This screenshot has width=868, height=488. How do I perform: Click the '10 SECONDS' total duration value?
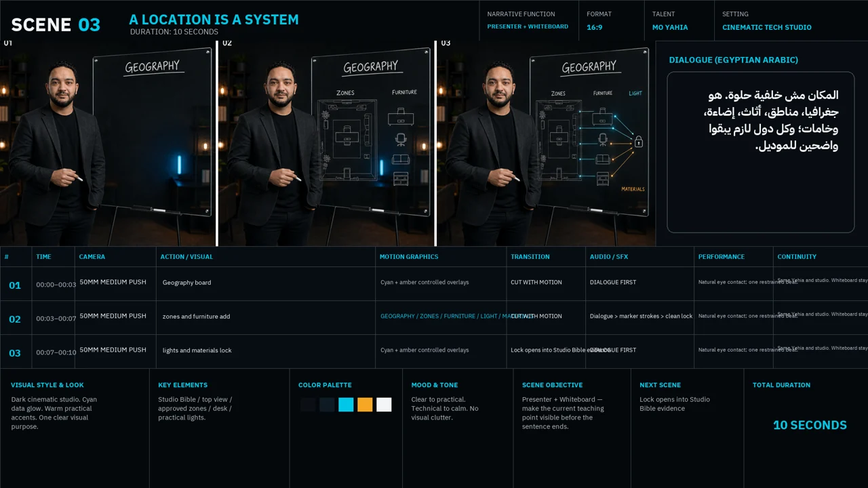[x=810, y=425]
